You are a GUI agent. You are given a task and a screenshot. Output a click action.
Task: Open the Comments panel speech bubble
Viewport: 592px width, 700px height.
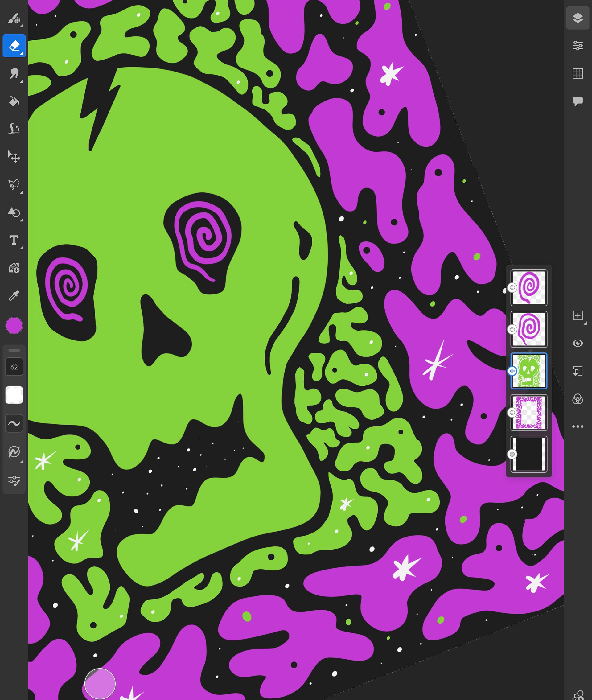(x=577, y=101)
